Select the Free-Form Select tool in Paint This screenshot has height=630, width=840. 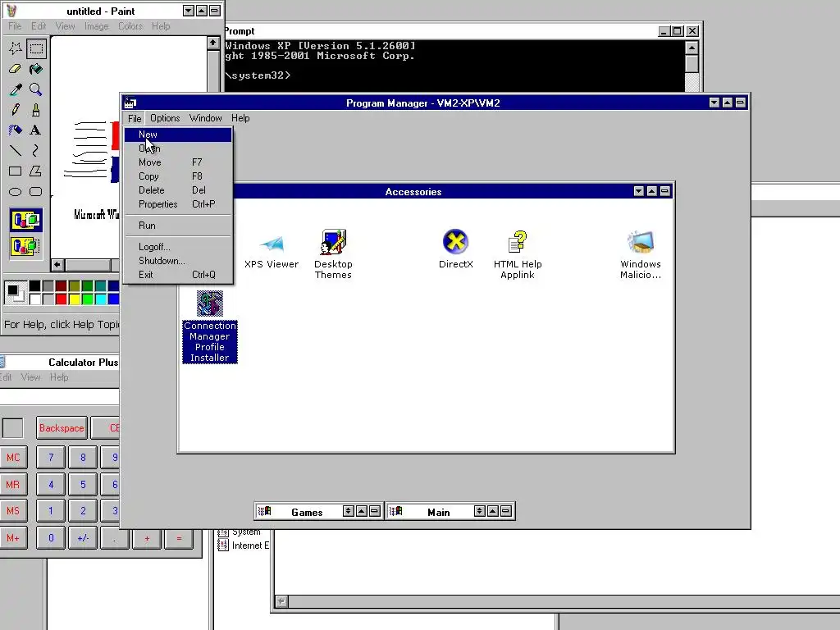(x=16, y=48)
